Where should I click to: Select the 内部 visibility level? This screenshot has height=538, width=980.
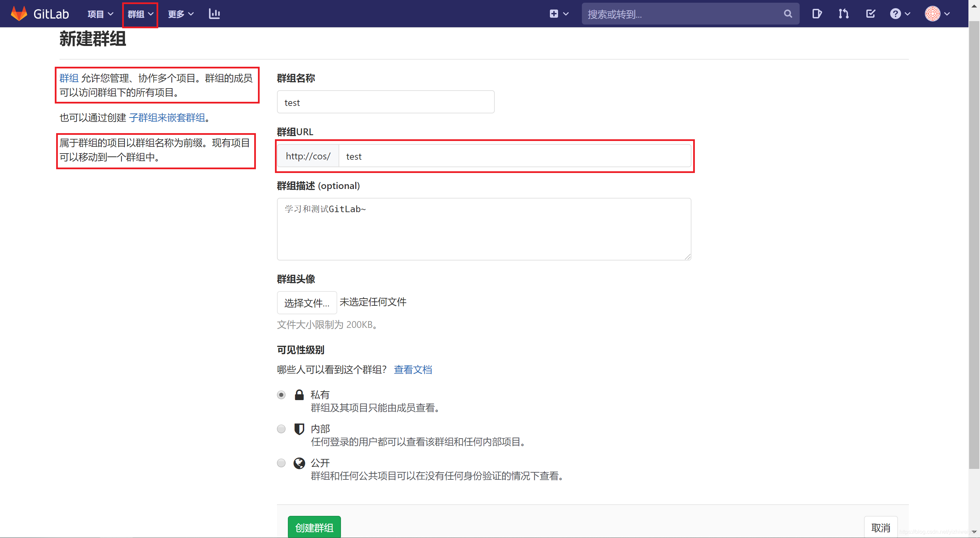coord(281,429)
